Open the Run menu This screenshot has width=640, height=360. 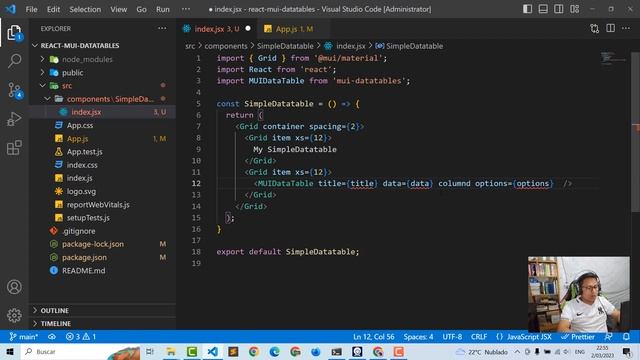click(x=162, y=9)
